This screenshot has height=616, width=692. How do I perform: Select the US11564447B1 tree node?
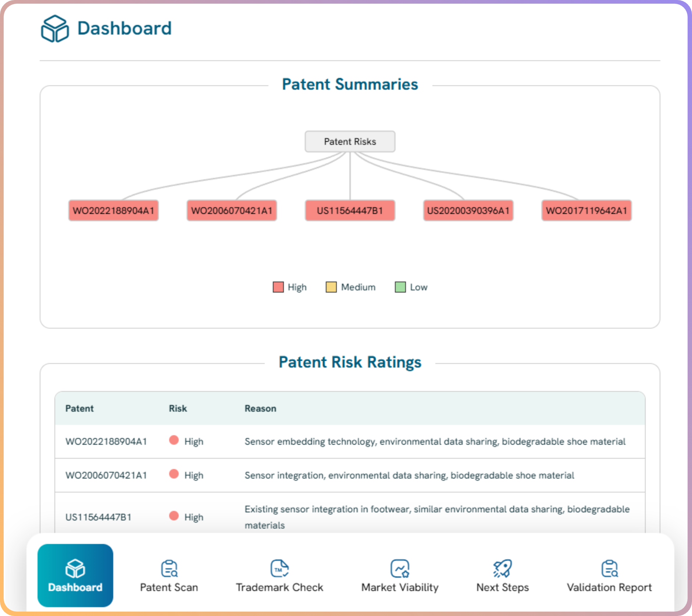(350, 211)
